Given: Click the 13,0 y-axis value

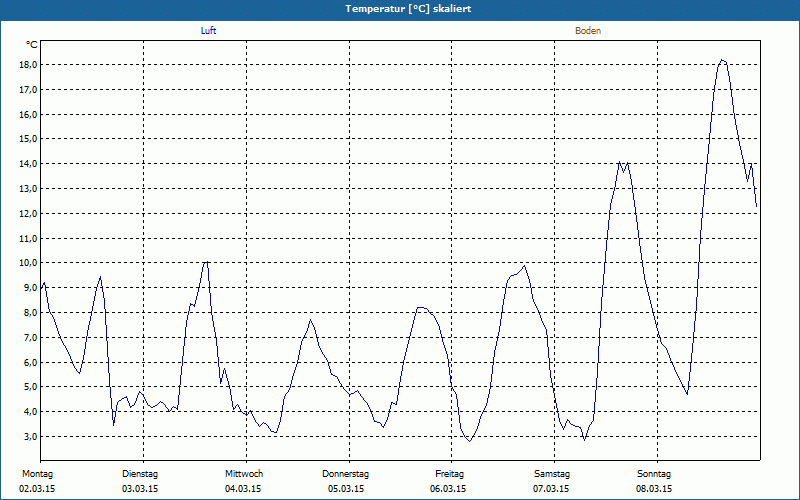Looking at the screenshot, I should 29,189.
